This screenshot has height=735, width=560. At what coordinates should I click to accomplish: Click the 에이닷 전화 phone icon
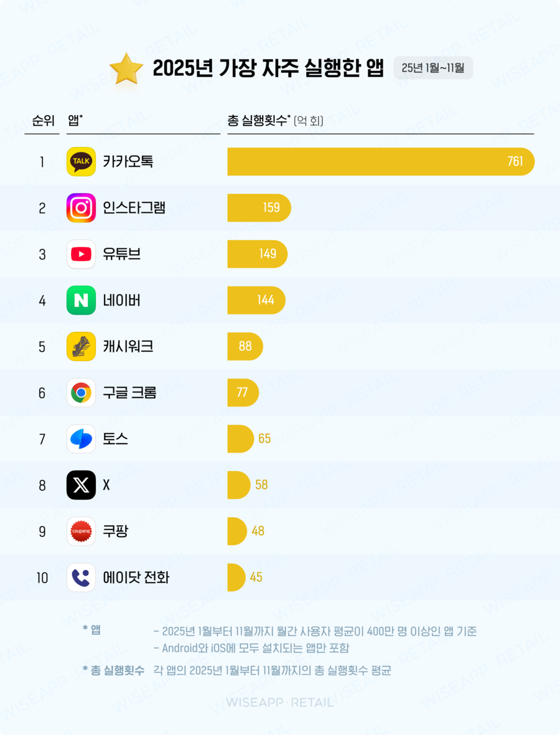81,578
